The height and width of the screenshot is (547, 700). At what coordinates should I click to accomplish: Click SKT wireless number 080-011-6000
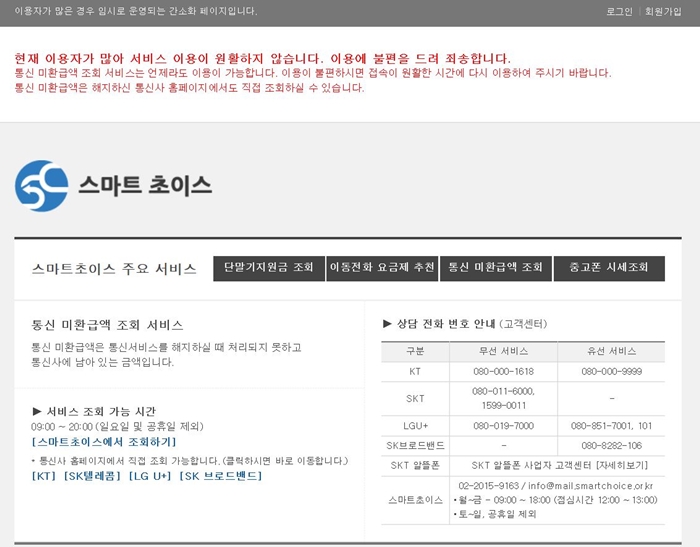click(x=503, y=391)
